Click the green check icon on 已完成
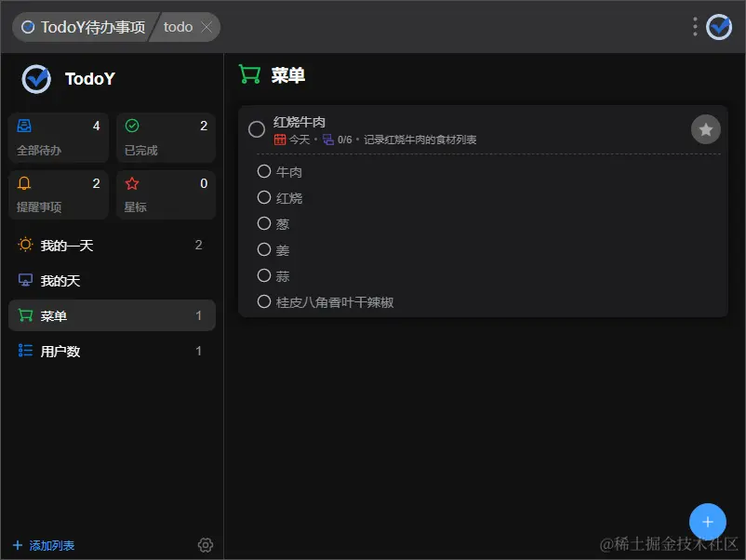Viewport: 746px width, 560px height. pos(132,126)
